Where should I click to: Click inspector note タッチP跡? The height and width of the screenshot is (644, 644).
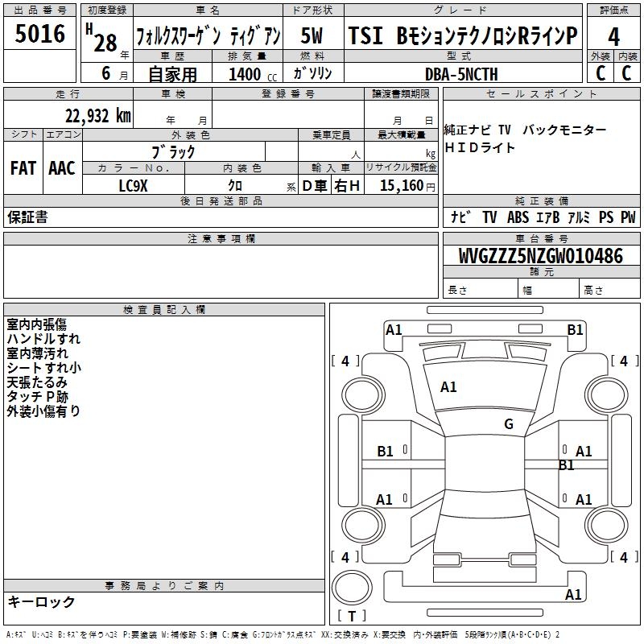pyautogui.click(x=37, y=397)
